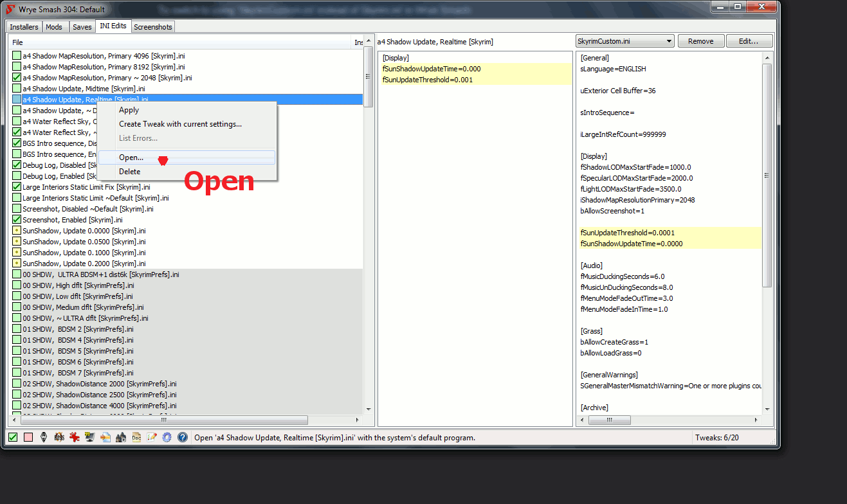Click the INI contents scroll-up arrow
Image resolution: width=847 pixels, height=504 pixels.
pyautogui.click(x=767, y=57)
